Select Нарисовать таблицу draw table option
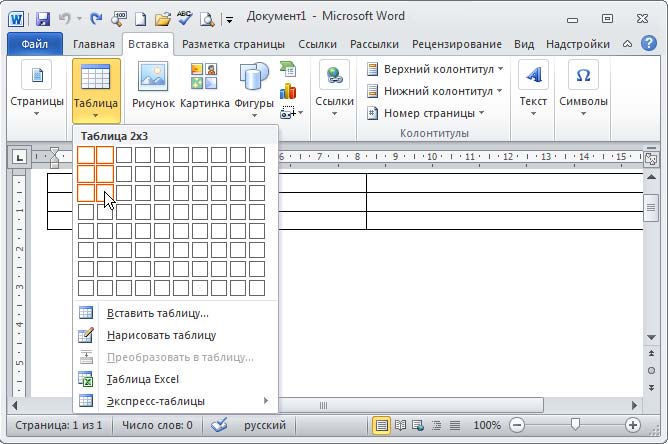 point(160,335)
